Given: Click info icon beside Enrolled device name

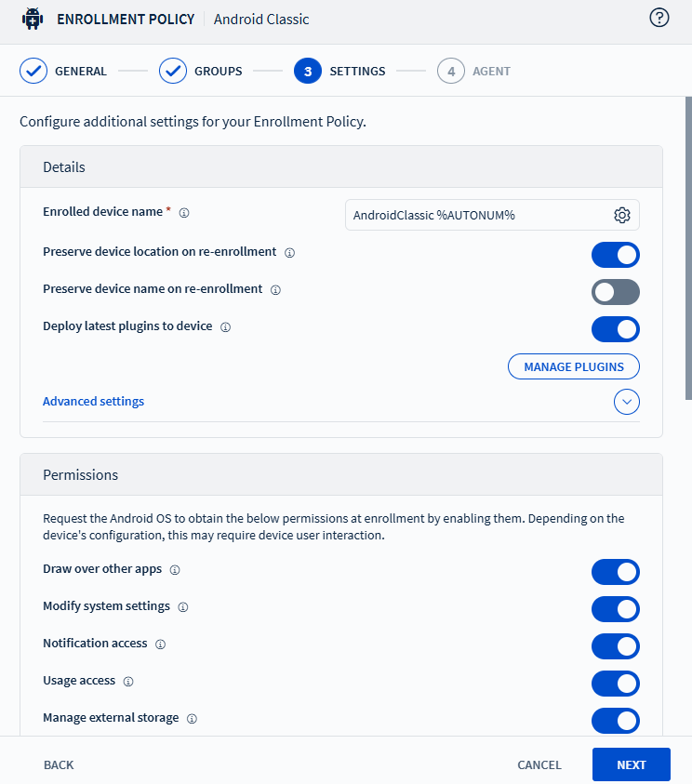Looking at the screenshot, I should 184,213.
